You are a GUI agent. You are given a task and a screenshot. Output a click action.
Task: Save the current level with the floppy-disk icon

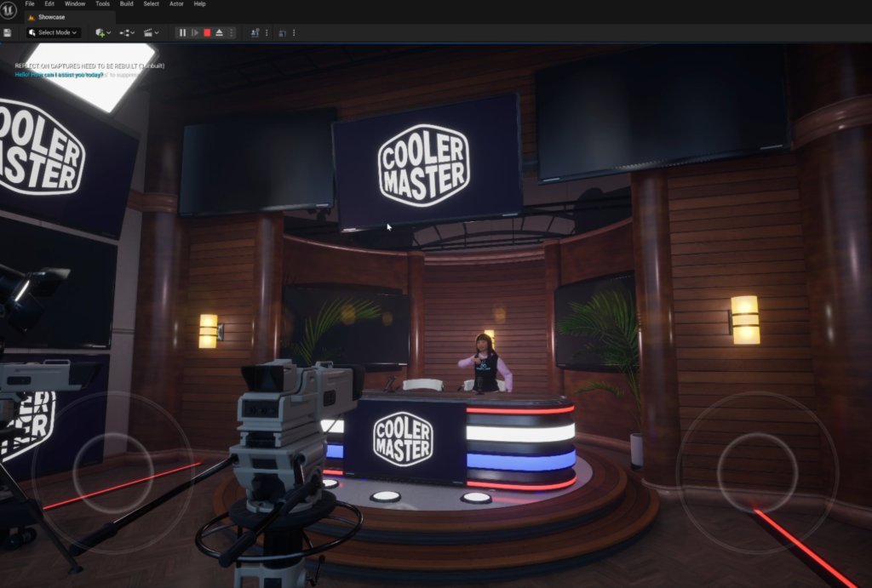click(x=7, y=33)
